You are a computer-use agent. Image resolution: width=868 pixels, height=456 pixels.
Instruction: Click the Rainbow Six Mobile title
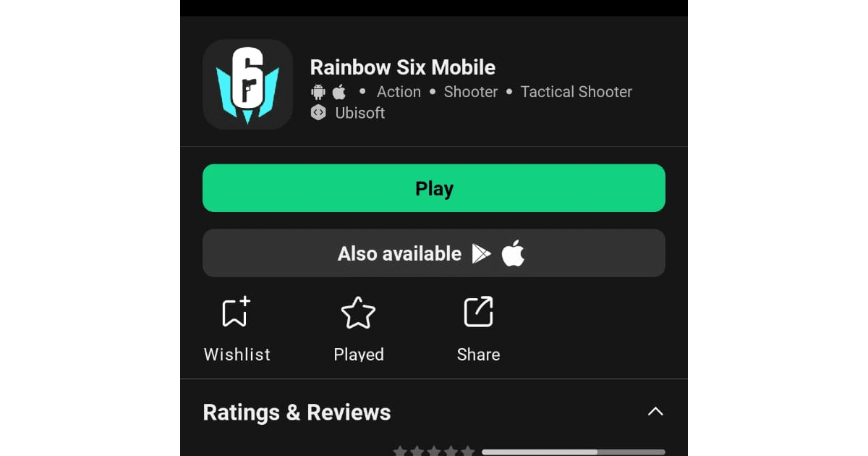pyautogui.click(x=403, y=67)
